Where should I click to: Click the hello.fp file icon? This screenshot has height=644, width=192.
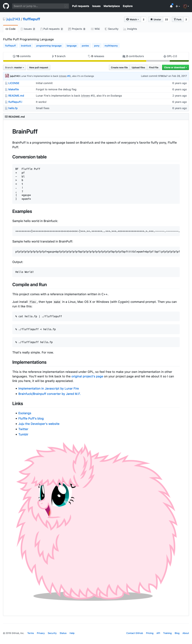click(6, 108)
